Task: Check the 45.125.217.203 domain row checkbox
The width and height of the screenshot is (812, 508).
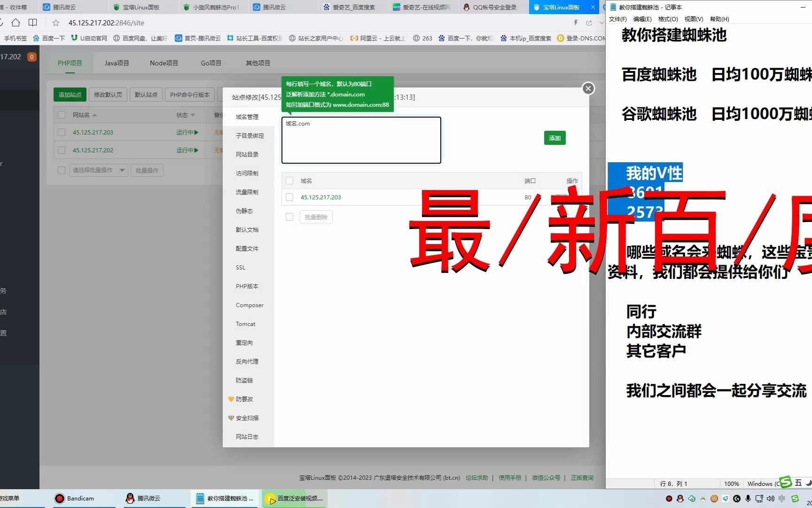Action: tap(289, 198)
